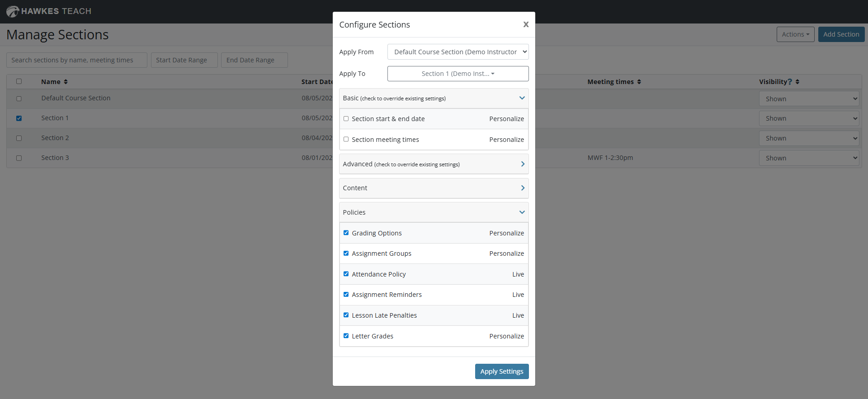
Task: Close the Configure Sections dialog
Action: point(526,24)
